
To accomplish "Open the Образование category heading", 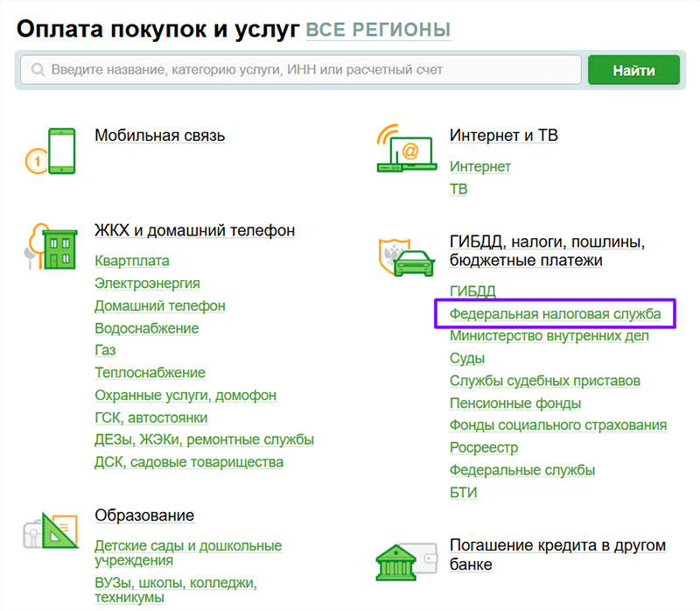I will coord(144,516).
